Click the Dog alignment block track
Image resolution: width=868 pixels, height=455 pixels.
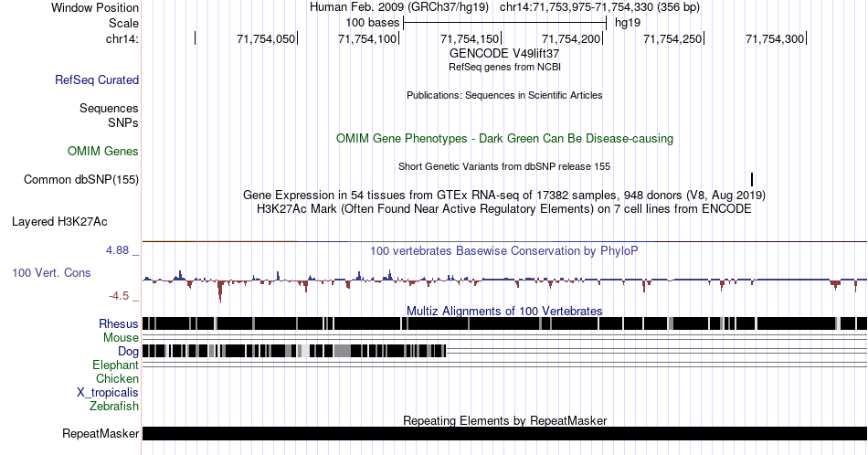click(x=294, y=351)
